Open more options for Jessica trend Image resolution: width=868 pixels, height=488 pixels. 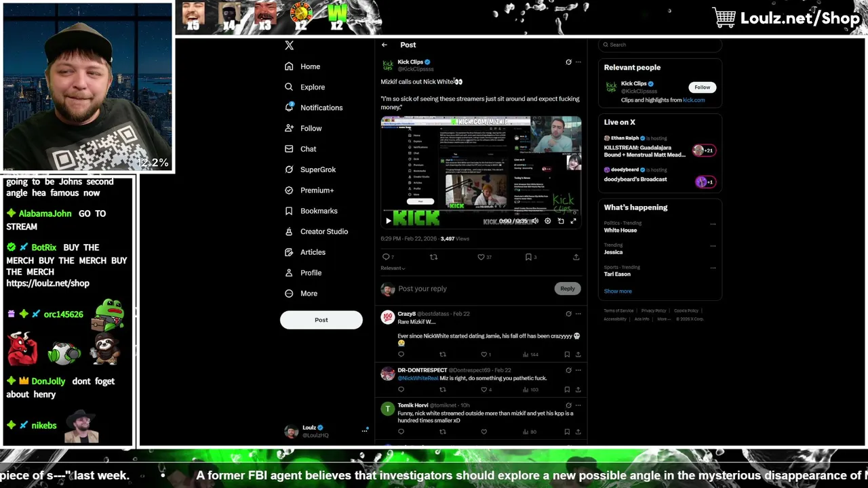(x=713, y=245)
